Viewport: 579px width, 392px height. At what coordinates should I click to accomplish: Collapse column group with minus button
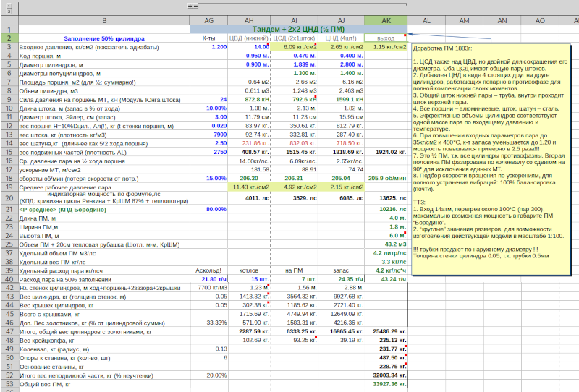pos(195,6)
